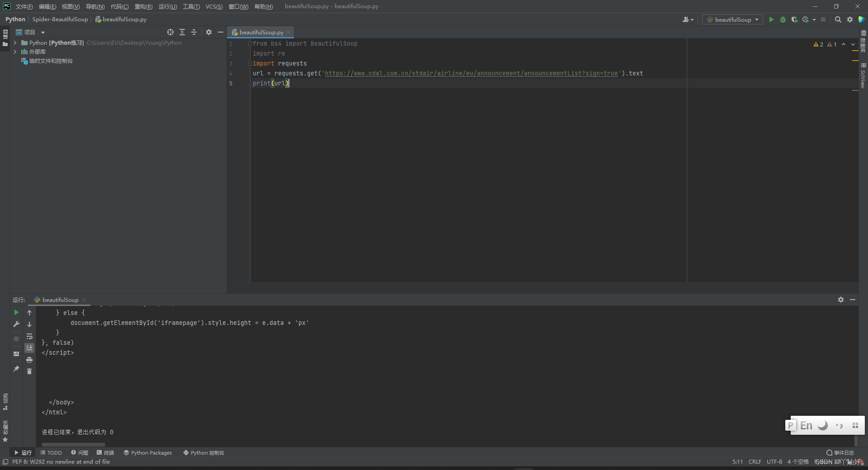Select the beautifulSoup.py editor tab

pyautogui.click(x=261, y=32)
